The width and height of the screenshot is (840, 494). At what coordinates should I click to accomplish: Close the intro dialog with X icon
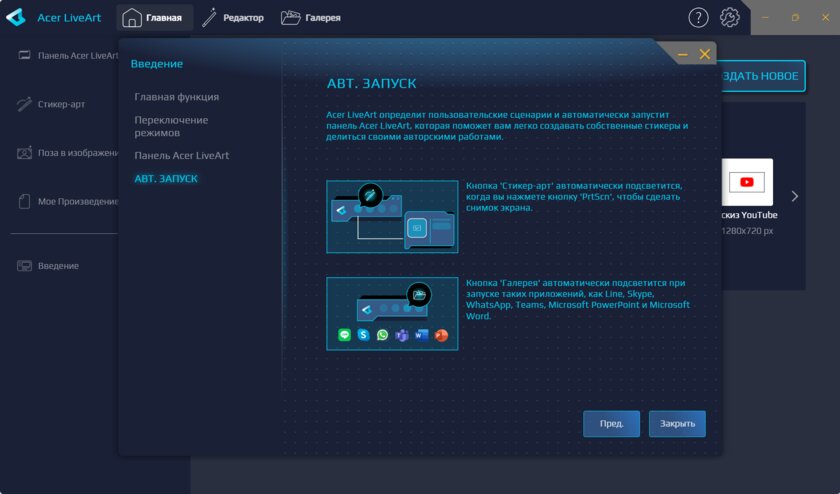tap(705, 54)
